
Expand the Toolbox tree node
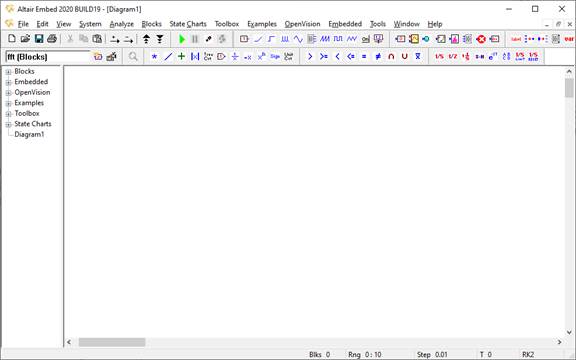(x=8, y=114)
